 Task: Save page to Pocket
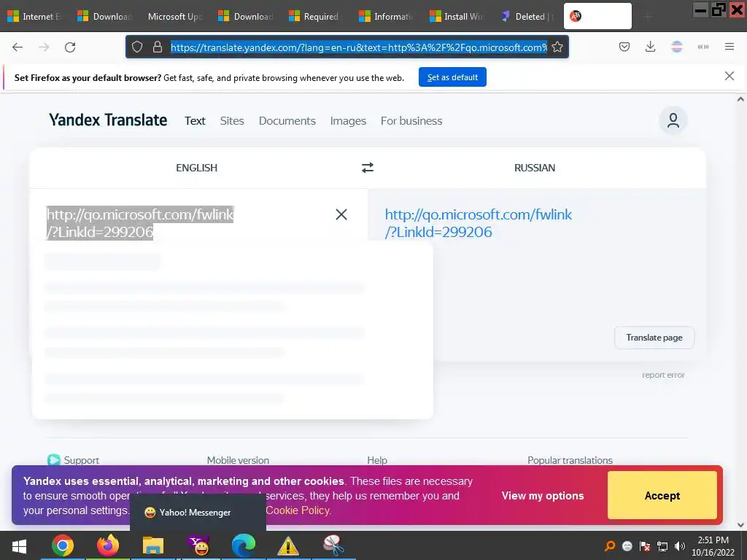(624, 47)
